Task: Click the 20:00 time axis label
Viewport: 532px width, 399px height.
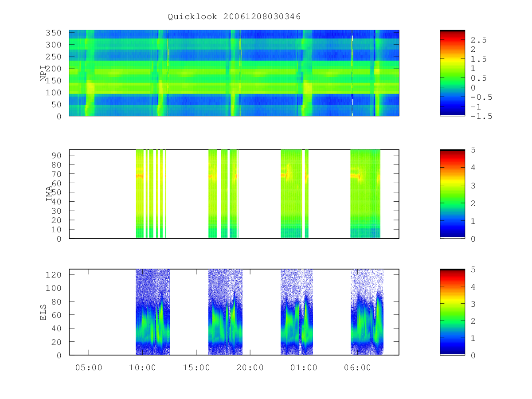Action: click(x=250, y=368)
